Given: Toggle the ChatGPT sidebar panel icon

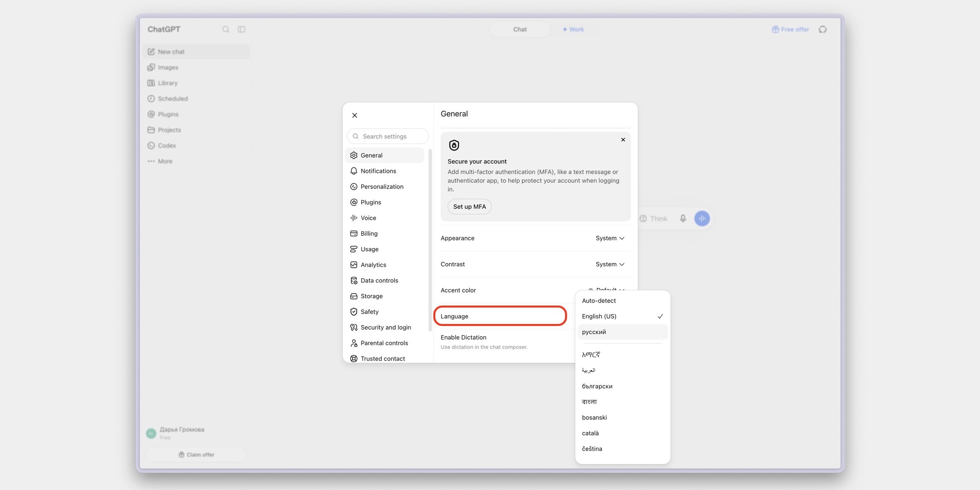Looking at the screenshot, I should (x=241, y=29).
